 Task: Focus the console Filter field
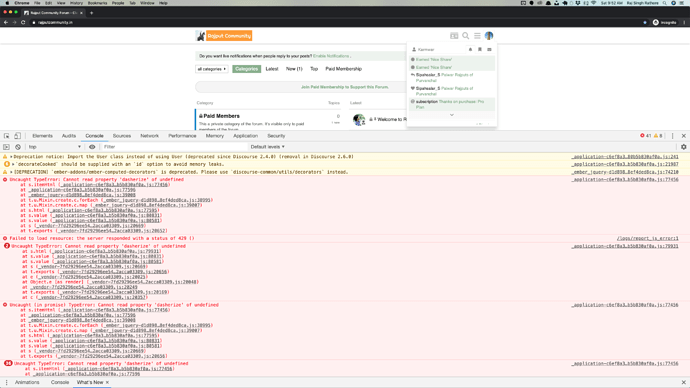tap(174, 147)
